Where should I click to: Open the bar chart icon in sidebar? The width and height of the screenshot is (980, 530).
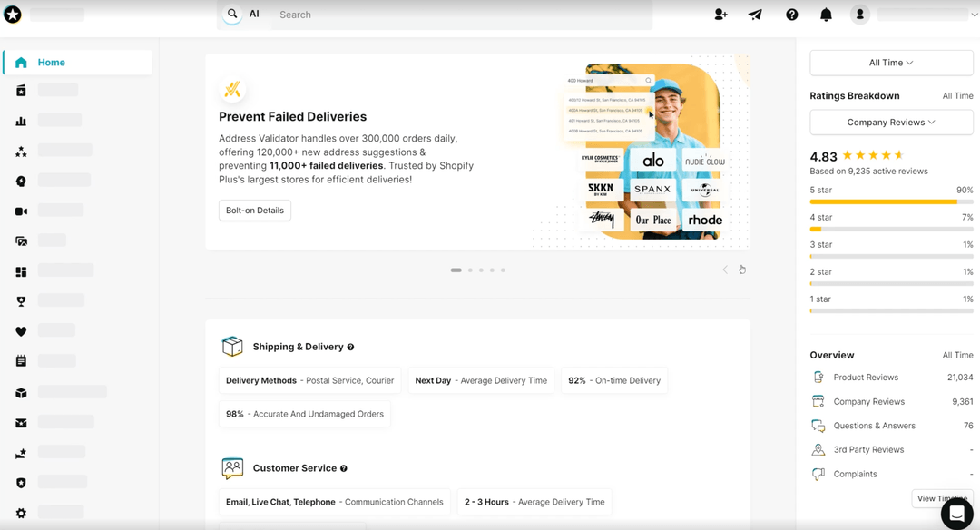click(21, 121)
